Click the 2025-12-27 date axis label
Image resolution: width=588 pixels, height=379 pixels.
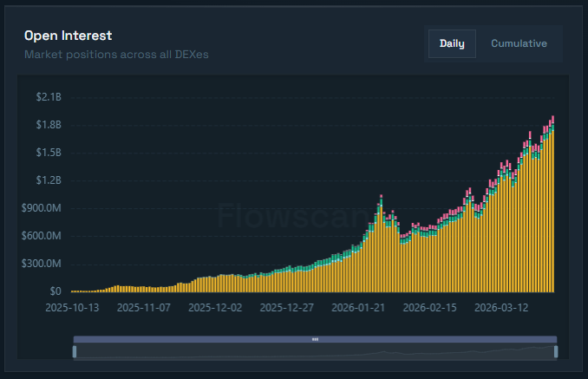287,307
